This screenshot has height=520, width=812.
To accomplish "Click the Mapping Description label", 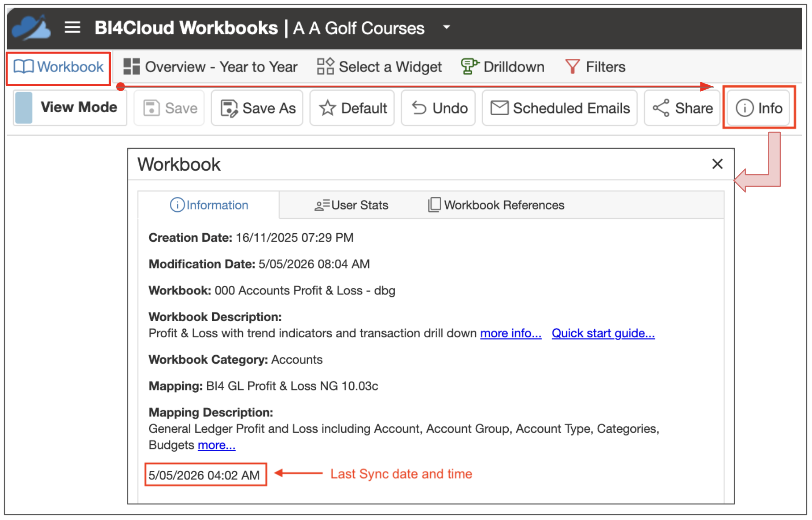I will tap(211, 412).
